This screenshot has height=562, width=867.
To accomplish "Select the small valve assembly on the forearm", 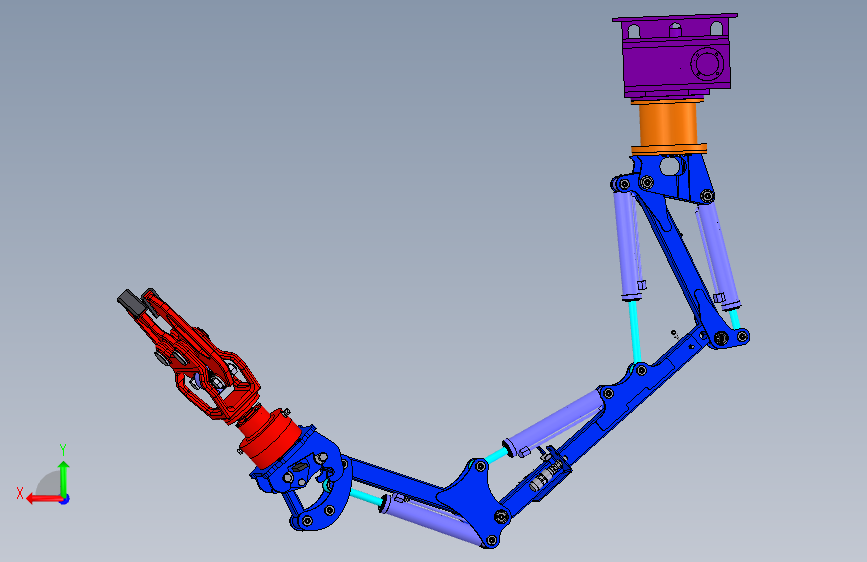I will 545,475.
